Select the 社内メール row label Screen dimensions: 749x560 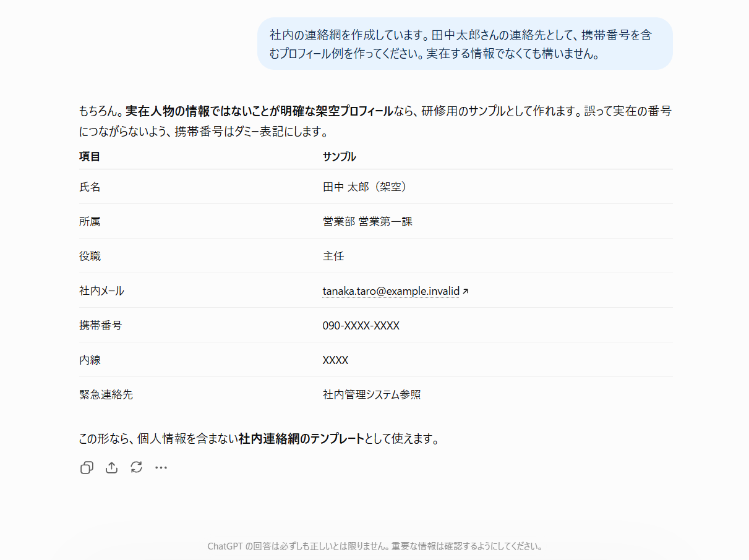101,291
